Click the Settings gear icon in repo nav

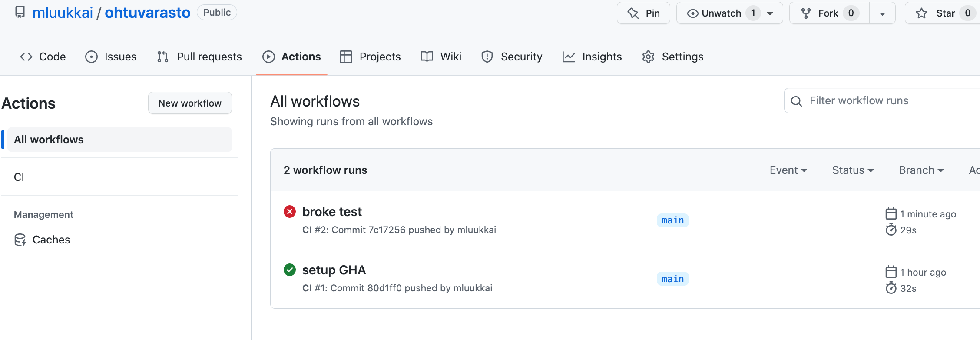pos(648,57)
